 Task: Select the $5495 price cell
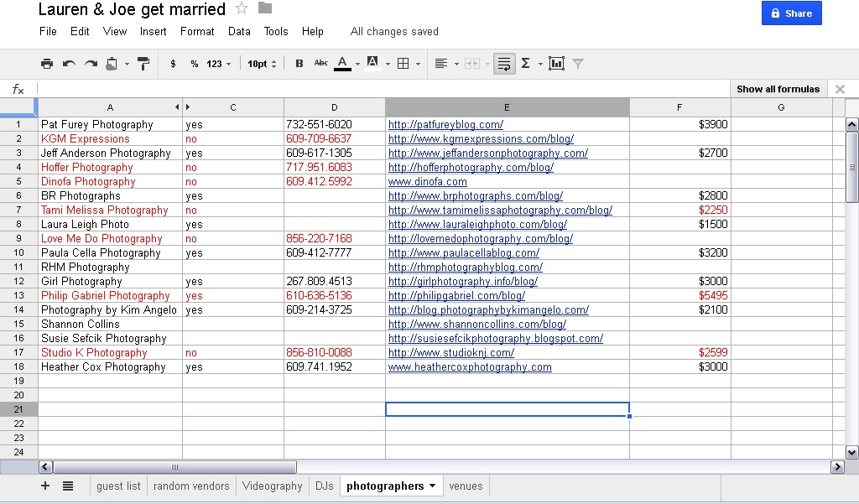click(x=679, y=295)
